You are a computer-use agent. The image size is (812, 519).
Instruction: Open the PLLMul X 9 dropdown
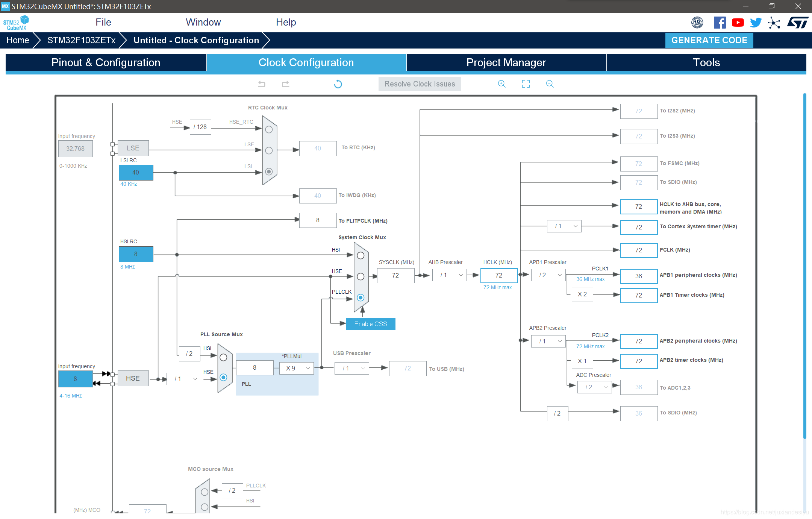tap(297, 368)
